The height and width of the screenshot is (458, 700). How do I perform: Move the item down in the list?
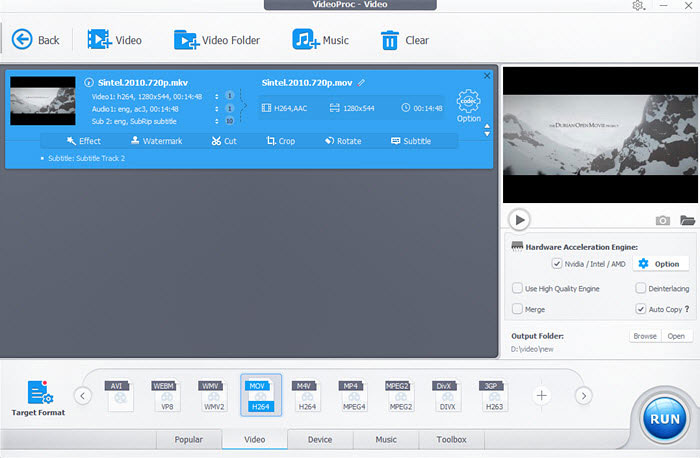[487, 133]
